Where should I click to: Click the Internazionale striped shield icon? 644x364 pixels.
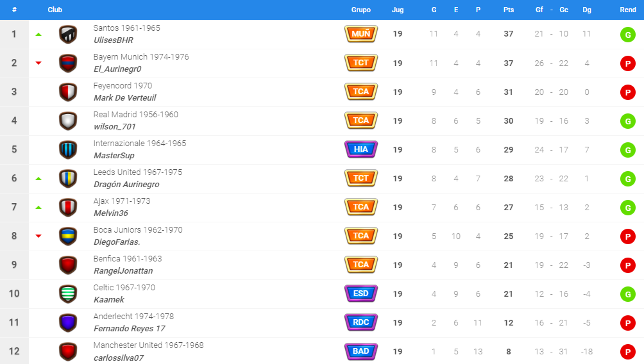coord(68,150)
